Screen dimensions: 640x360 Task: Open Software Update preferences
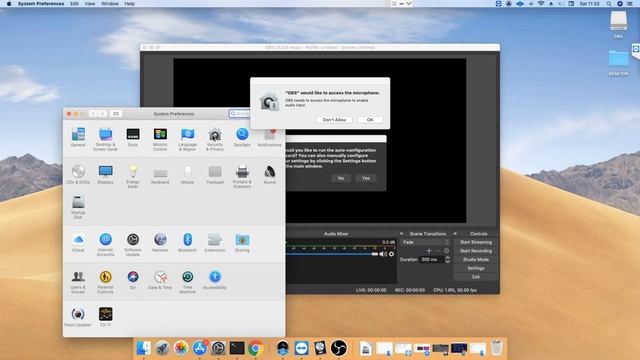click(x=133, y=244)
